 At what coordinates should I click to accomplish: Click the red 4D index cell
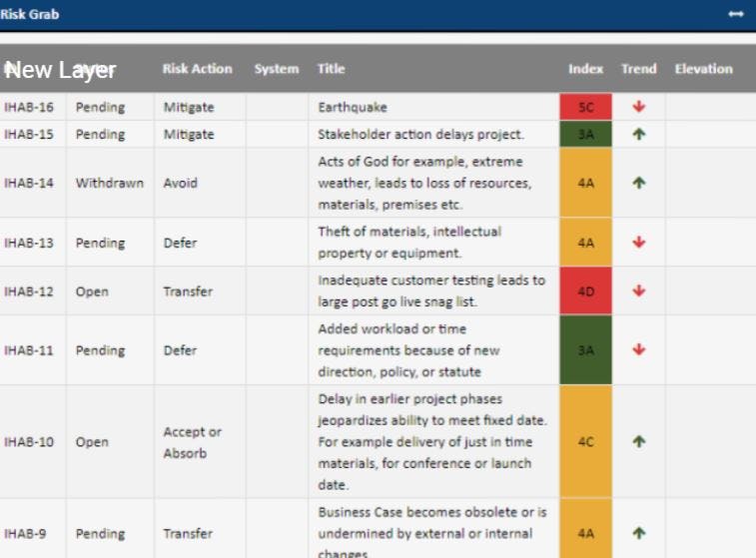tap(586, 291)
